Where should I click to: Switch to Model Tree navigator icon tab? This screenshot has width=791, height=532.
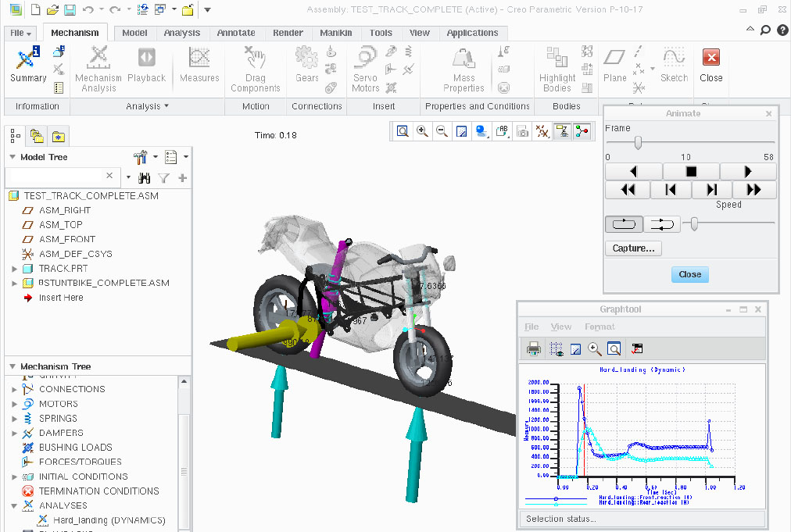[x=16, y=136]
